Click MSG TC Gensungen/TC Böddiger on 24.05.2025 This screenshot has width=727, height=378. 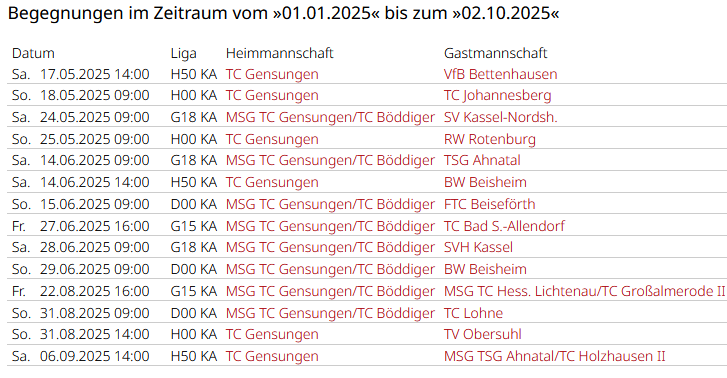330,117
